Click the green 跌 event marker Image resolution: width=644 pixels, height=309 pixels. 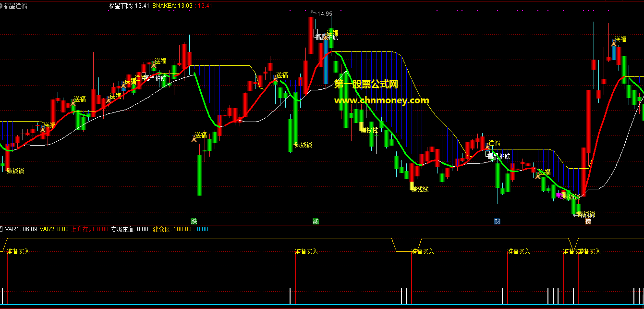click(194, 222)
